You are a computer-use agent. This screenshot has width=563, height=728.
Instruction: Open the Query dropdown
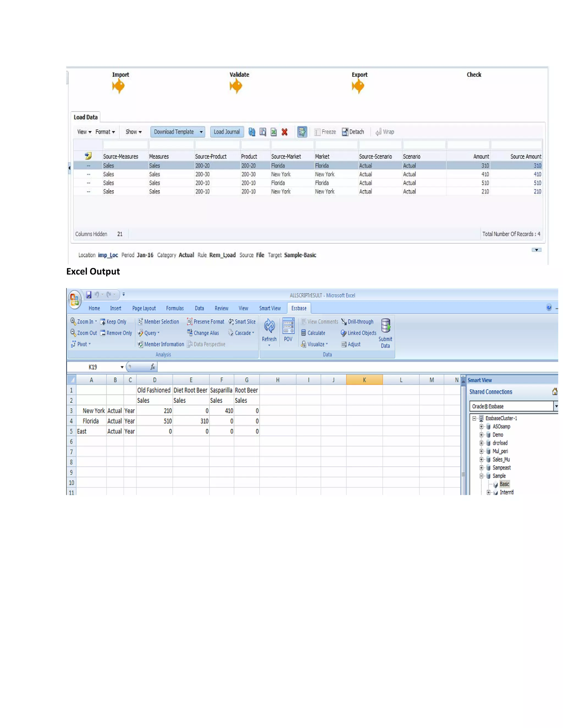149,333
